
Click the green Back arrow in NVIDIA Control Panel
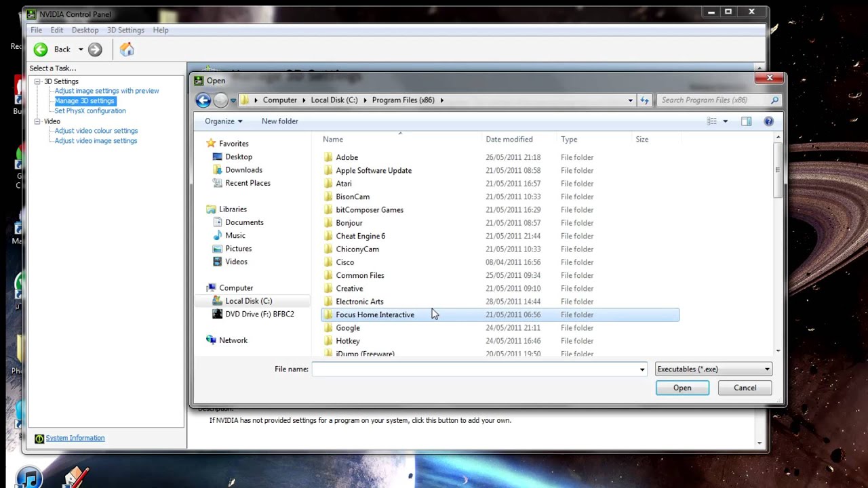coord(41,49)
